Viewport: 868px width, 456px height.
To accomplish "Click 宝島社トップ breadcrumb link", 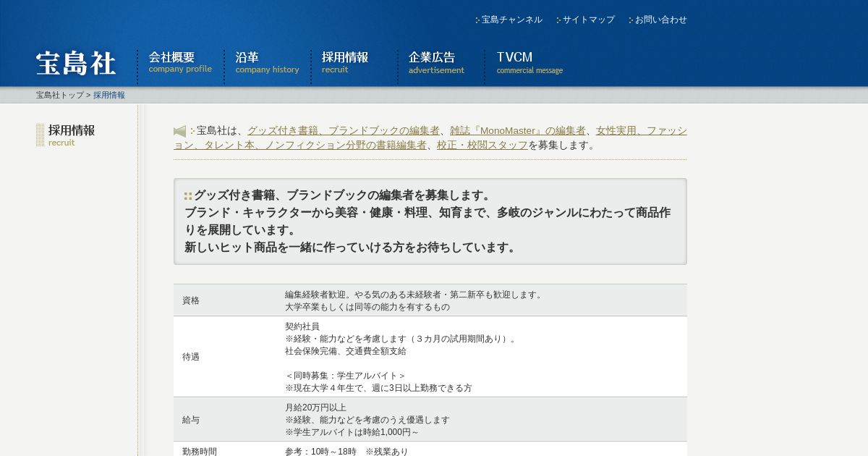I will pos(60,95).
